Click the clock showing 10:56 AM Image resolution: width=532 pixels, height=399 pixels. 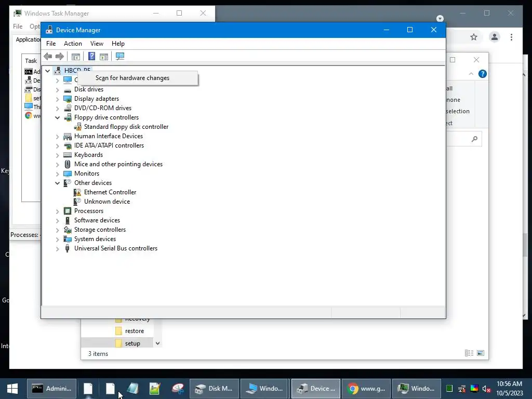tap(509, 384)
